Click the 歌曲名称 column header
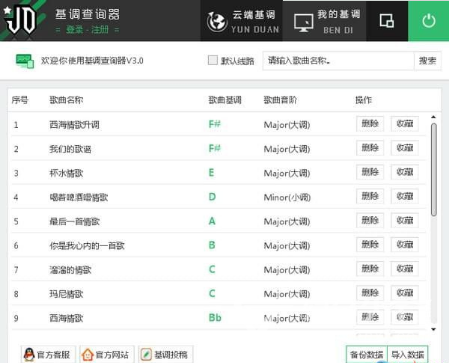449x363 pixels. [66, 100]
